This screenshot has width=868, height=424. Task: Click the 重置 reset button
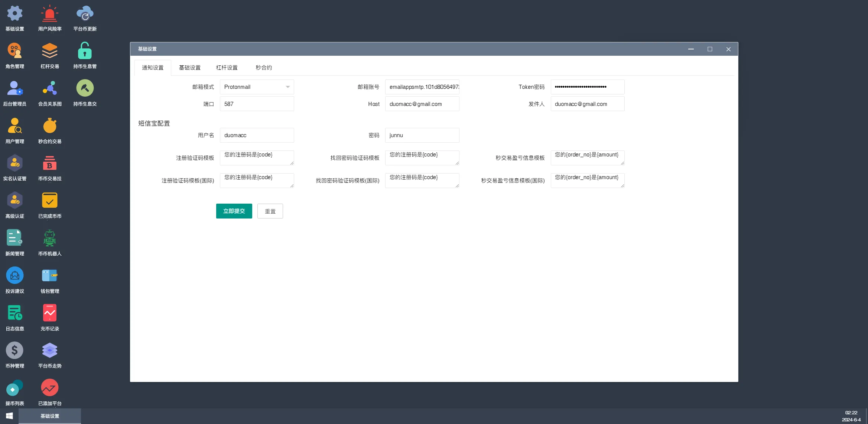click(x=270, y=211)
